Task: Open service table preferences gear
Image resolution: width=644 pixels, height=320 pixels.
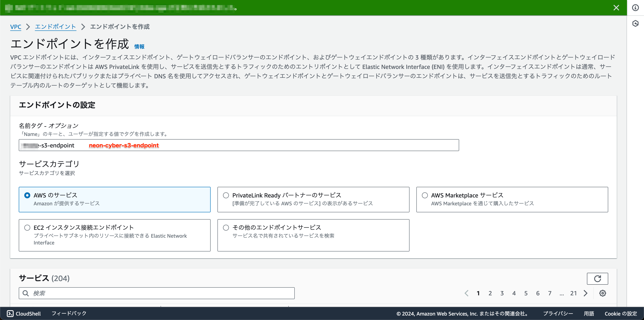Action: click(x=602, y=293)
